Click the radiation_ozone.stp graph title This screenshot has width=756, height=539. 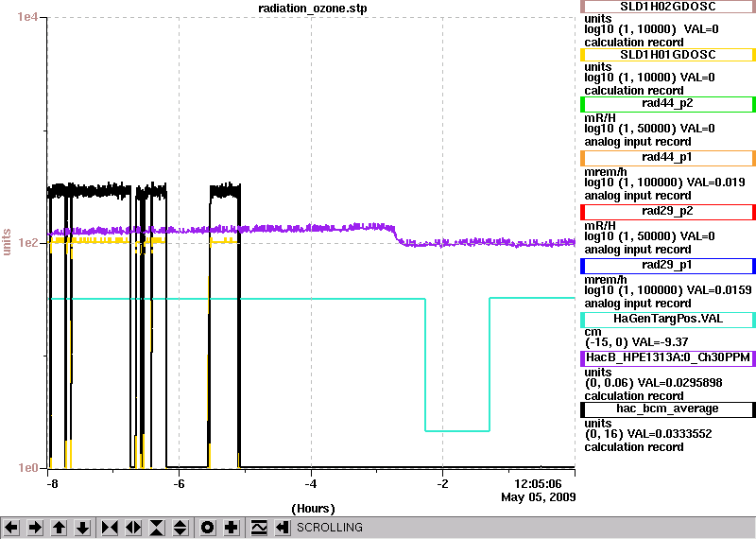point(313,9)
